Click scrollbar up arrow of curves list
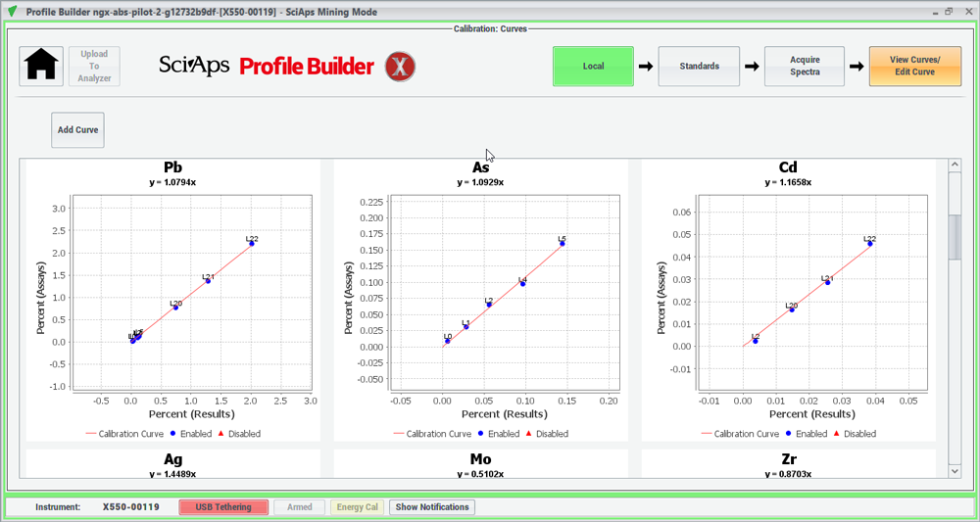The image size is (980, 522). [x=955, y=165]
